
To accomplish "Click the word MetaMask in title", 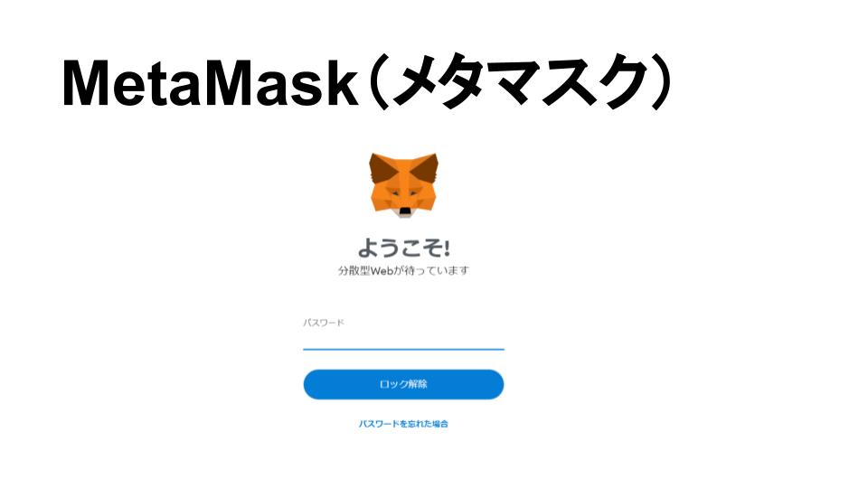I will (x=210, y=83).
